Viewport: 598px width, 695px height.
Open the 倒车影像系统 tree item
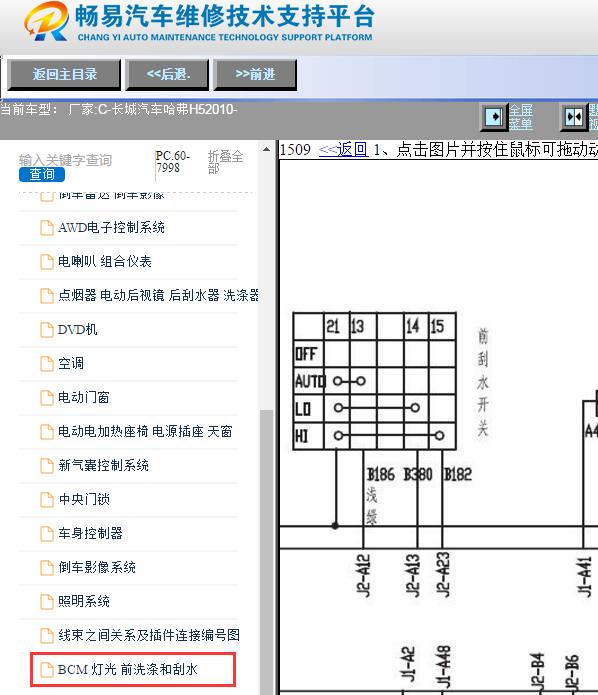click(97, 567)
